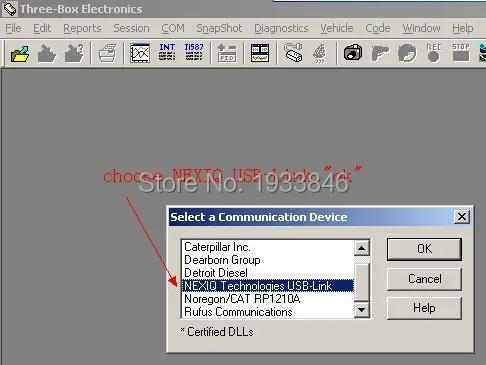Open the Window menu
Screen dimensions: 486x365
click(x=421, y=28)
